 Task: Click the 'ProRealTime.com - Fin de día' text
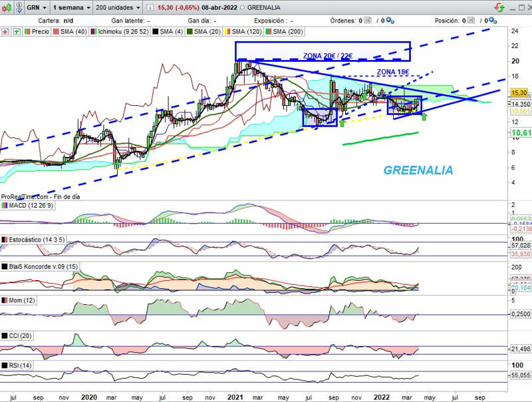[x=41, y=197]
